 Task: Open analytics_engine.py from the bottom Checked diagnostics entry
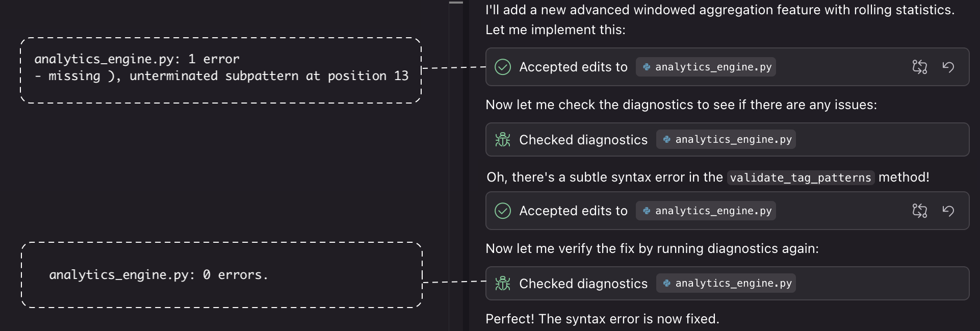(726, 284)
